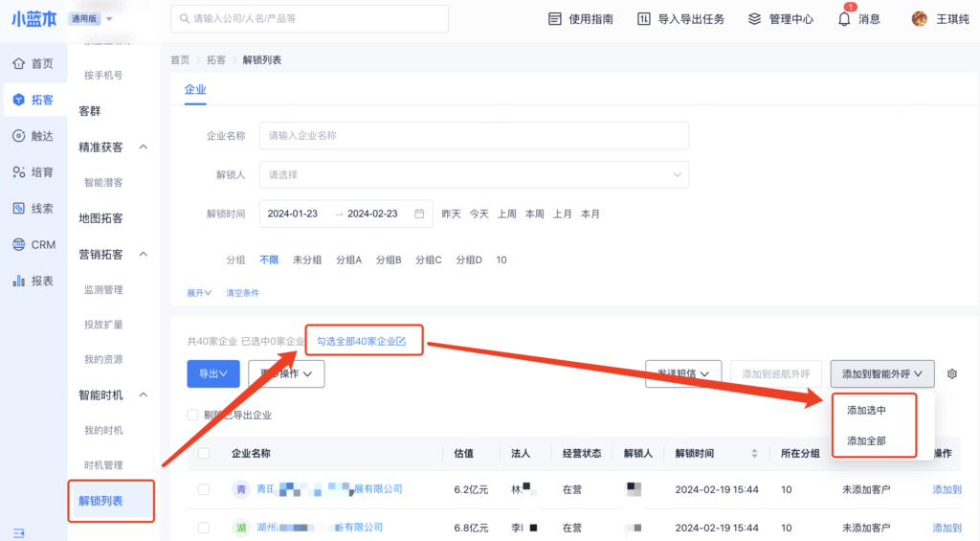980x541 pixels.
Task: Select the 培育 nurture sidebar icon
Action: 18,172
